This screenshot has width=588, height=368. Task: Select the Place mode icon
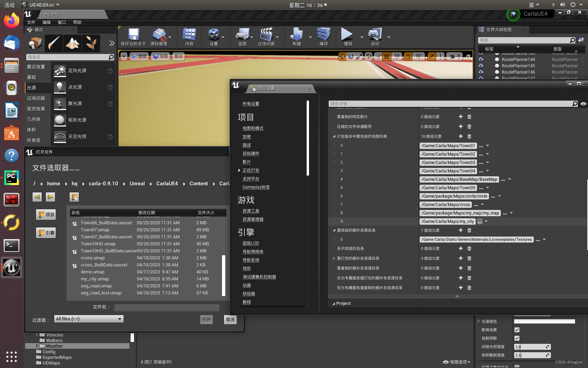(x=35, y=43)
